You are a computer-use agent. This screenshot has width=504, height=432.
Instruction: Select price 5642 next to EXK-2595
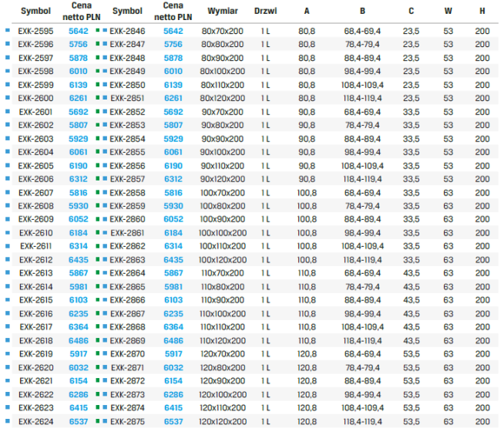79,31
